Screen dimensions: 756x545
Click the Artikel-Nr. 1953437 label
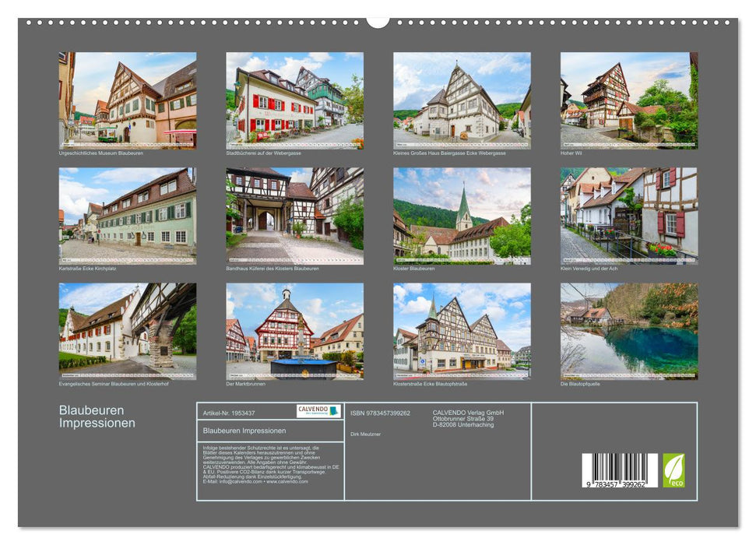[230, 414]
